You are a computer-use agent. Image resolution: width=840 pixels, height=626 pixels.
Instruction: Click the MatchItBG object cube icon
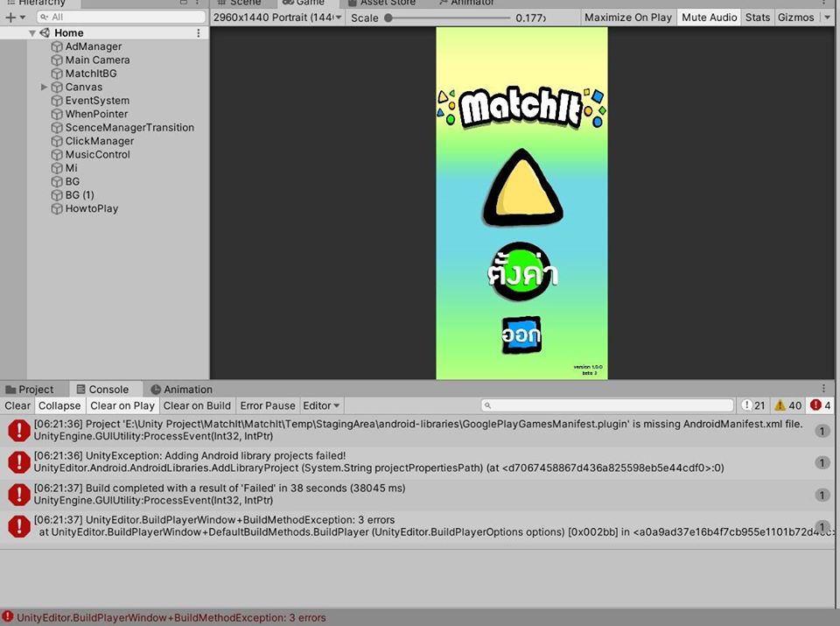57,74
